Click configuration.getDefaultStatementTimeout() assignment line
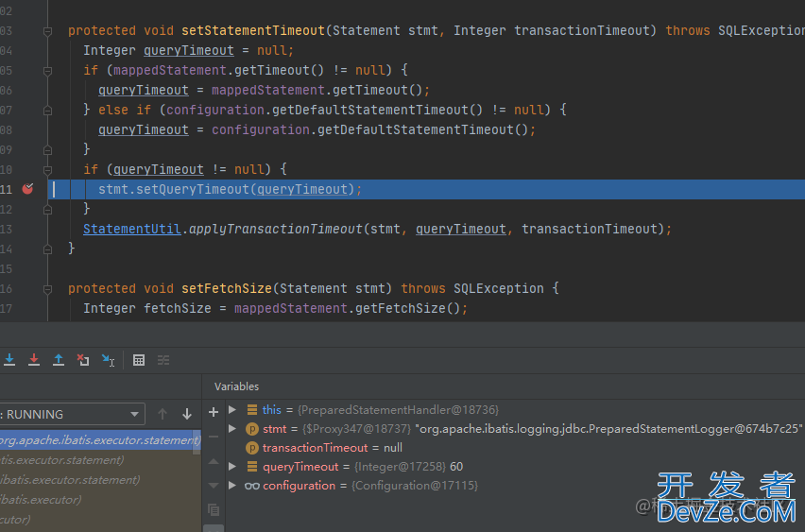The width and height of the screenshot is (805, 532). tap(317, 129)
